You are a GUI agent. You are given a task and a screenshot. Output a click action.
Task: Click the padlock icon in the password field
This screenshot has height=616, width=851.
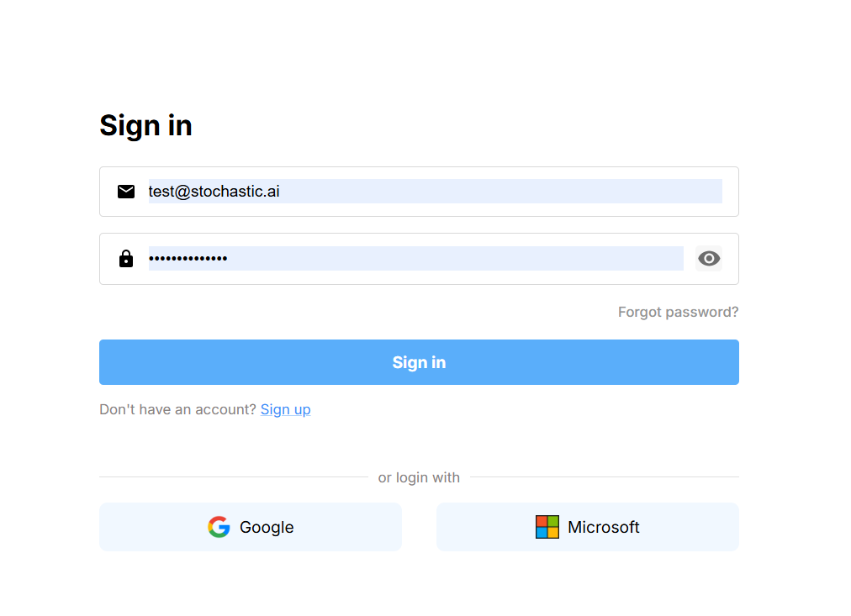[x=126, y=259]
